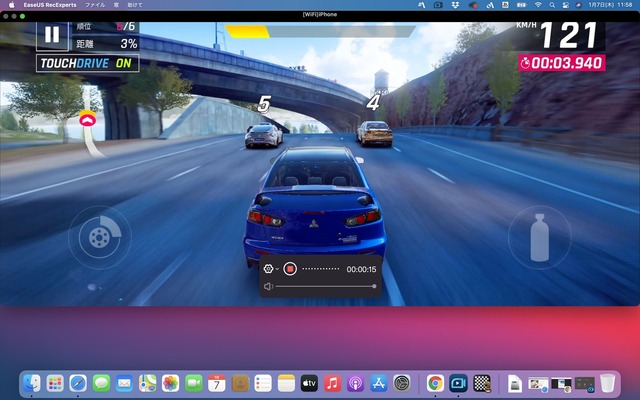Open Calendar from the Dock

click(x=217, y=383)
